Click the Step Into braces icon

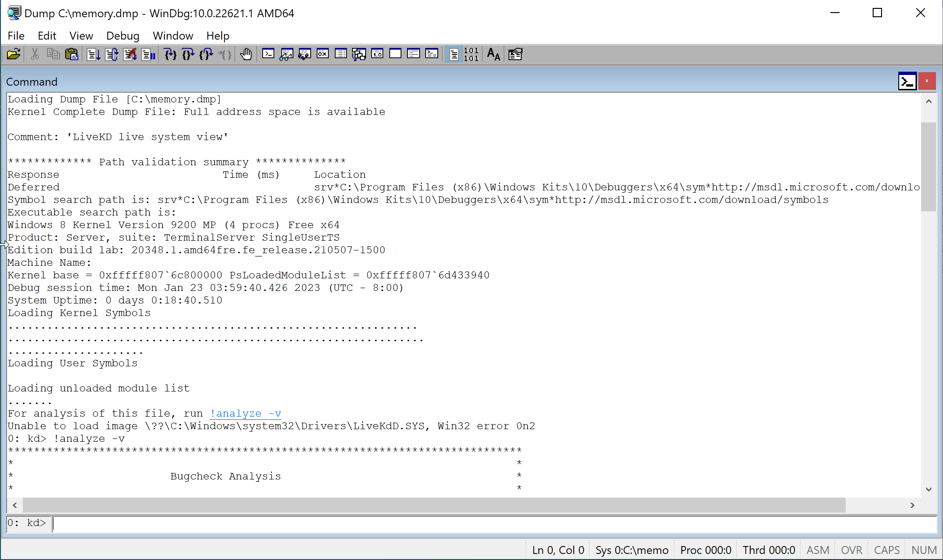point(170,54)
